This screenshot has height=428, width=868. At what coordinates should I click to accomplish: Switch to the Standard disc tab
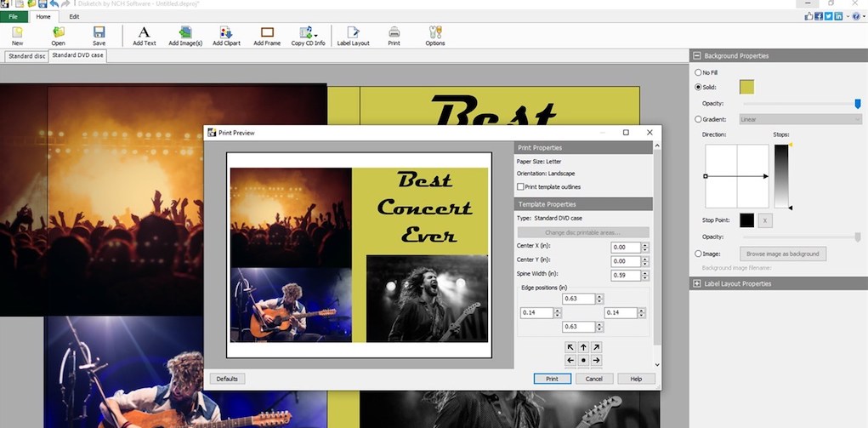[26, 56]
